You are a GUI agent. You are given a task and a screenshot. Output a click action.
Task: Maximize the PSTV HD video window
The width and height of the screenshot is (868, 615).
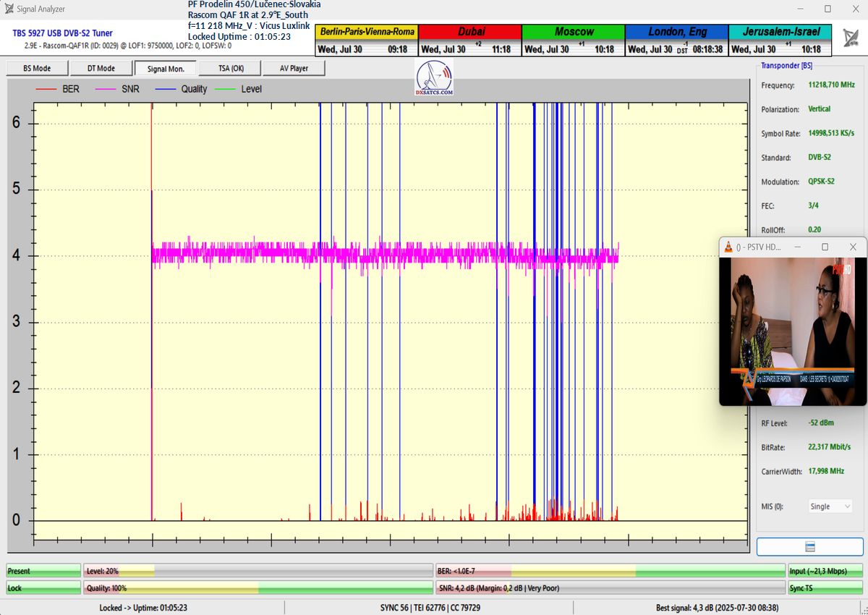click(x=825, y=247)
